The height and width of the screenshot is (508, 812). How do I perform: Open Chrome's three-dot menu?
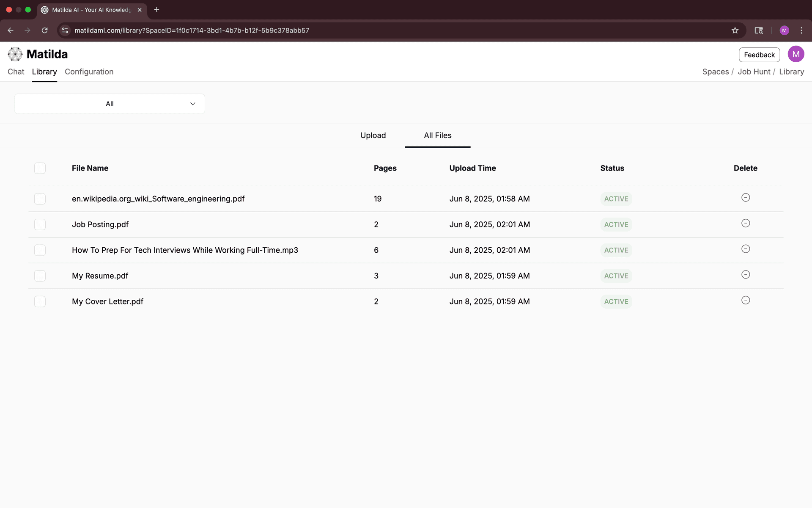(801, 30)
